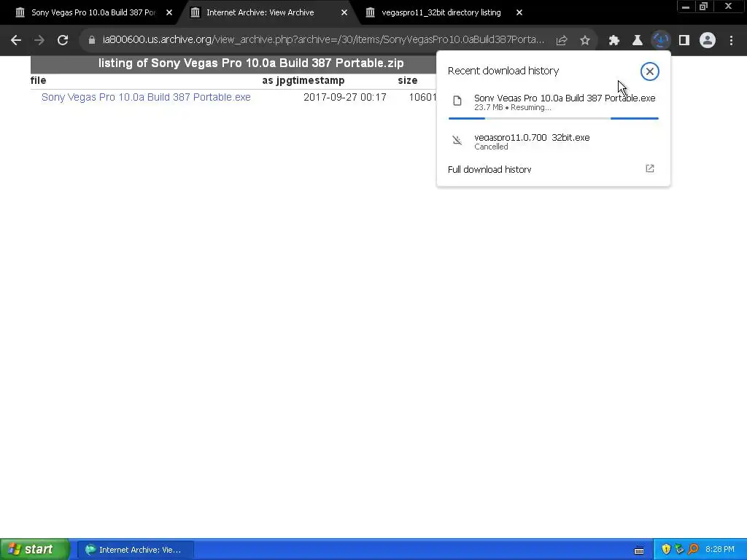Click the forward navigation arrow
The height and width of the screenshot is (560, 747).
[x=39, y=40]
